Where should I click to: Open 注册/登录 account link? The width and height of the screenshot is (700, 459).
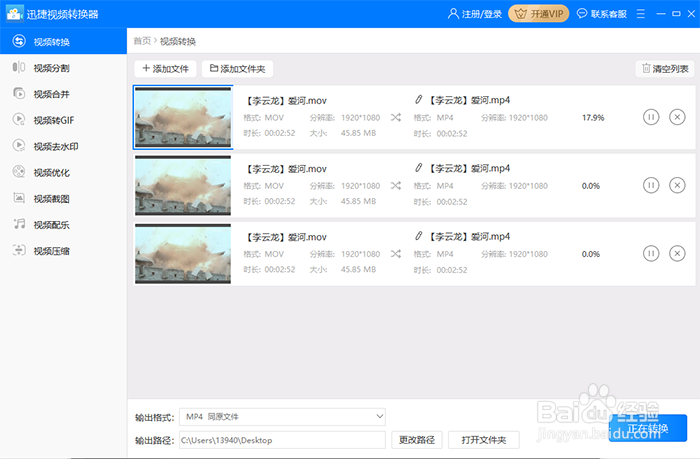[475, 14]
